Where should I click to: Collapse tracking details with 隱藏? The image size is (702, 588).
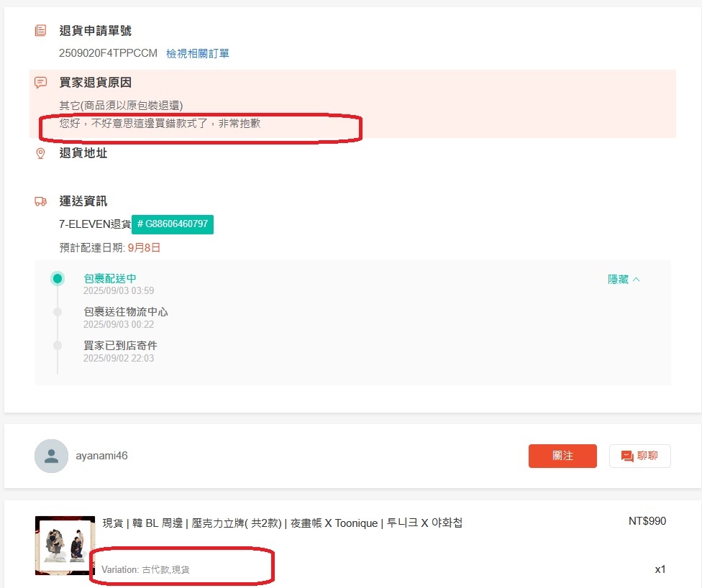(624, 279)
